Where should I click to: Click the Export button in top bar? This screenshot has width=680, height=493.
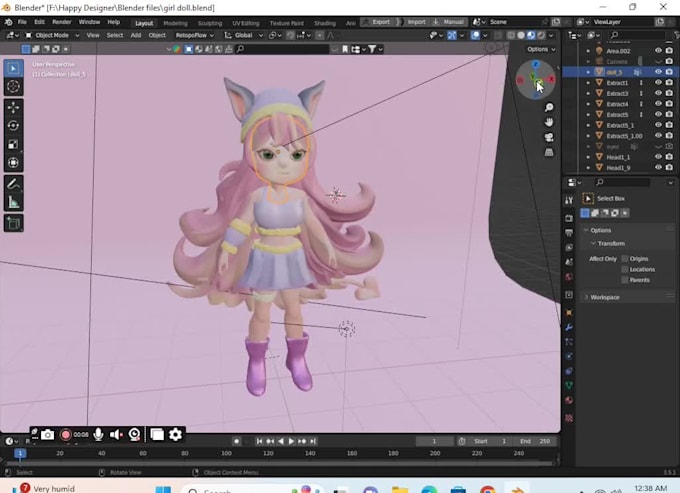click(x=378, y=22)
